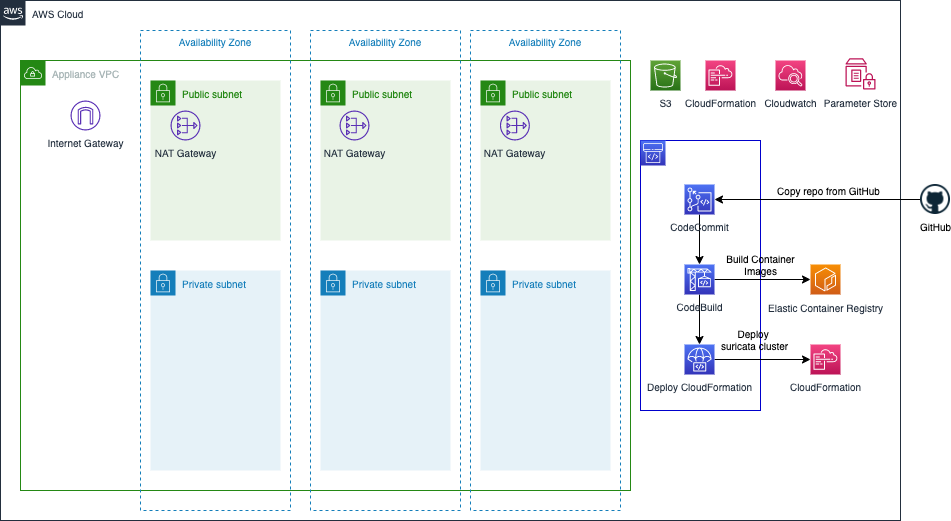Select the NAT Gateway icon in first Availability Zone
The height and width of the screenshot is (521, 951).
pyautogui.click(x=186, y=126)
